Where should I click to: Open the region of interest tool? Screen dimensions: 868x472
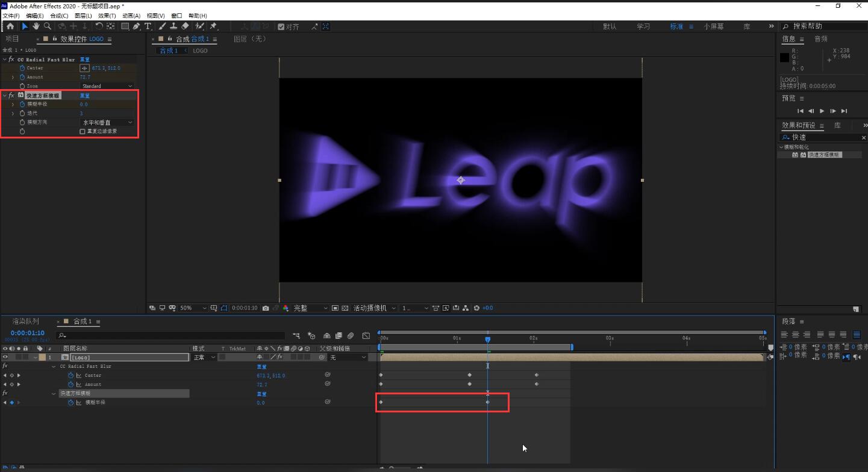click(x=336, y=308)
